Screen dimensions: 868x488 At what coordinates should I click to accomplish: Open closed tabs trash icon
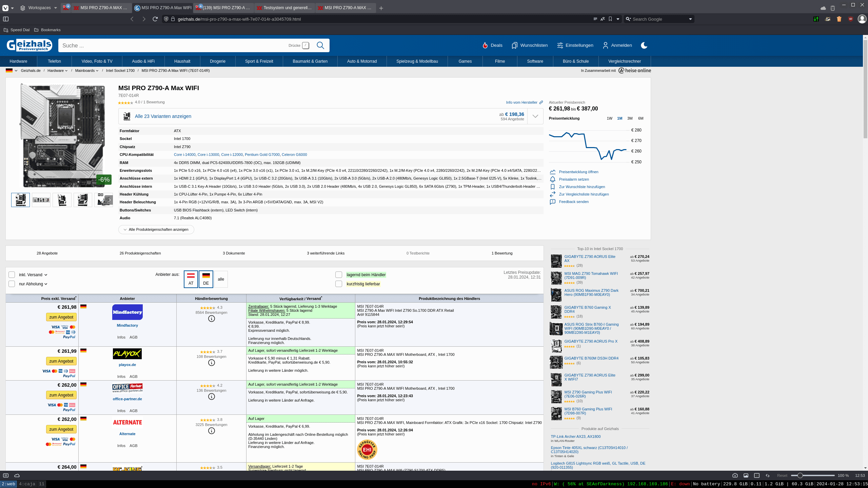coord(833,8)
